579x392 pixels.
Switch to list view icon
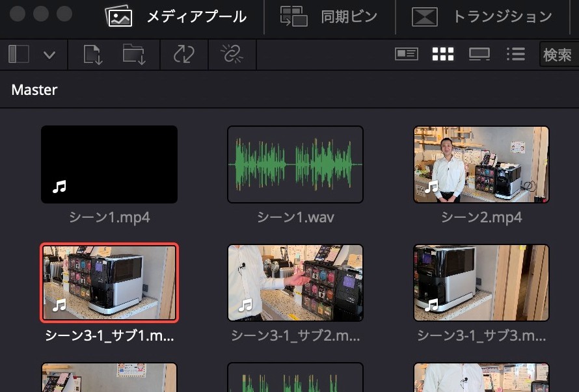point(515,54)
